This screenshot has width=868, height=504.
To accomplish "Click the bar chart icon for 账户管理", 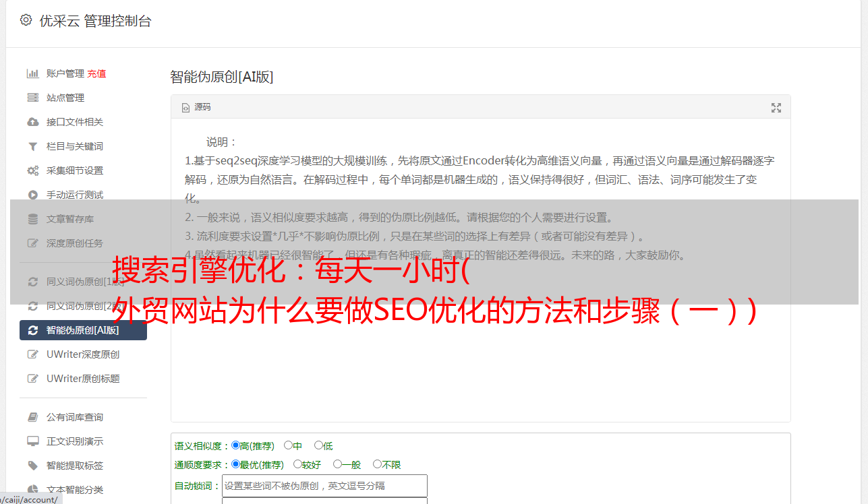I will coord(32,73).
